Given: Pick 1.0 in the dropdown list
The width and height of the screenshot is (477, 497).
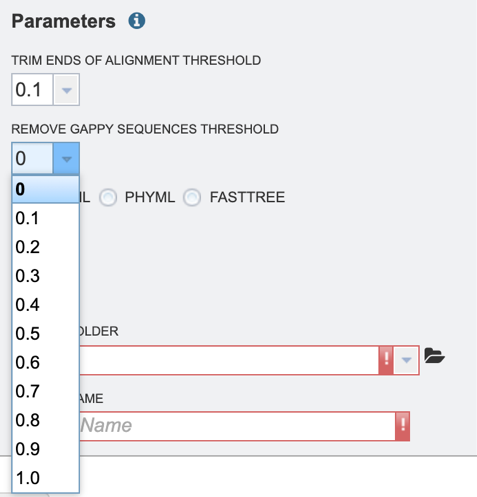Looking at the screenshot, I should [x=46, y=478].
